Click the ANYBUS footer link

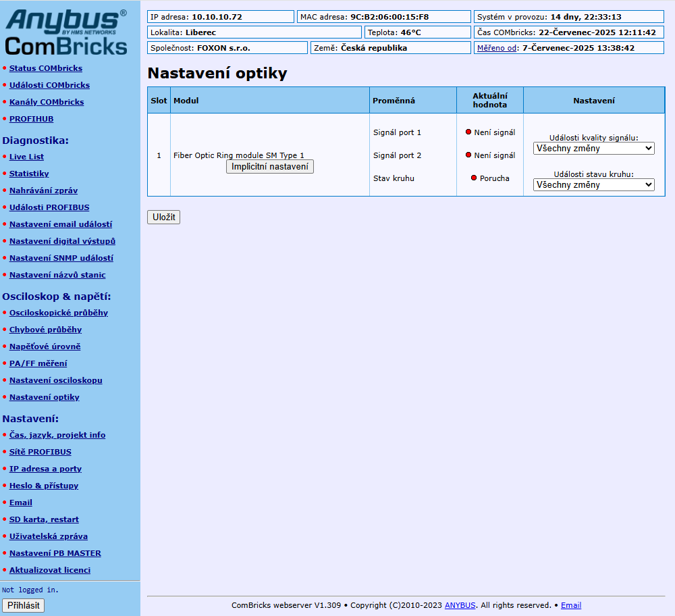tap(460, 605)
